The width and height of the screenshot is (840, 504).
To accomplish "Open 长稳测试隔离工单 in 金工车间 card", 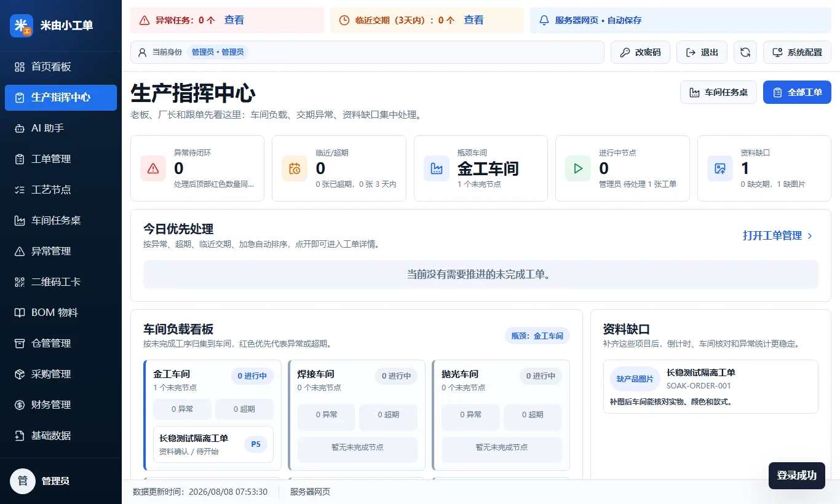I will [213, 444].
